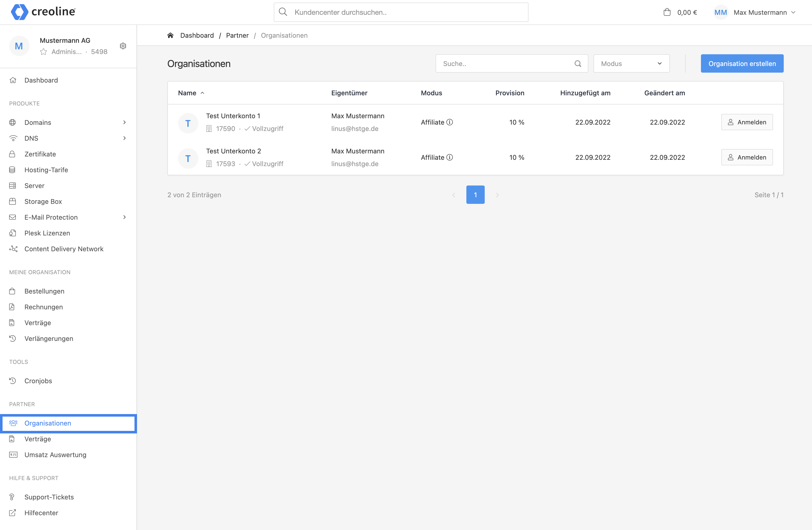Click Anmelden for Test Unterkonto 1
Viewport: 812px width, 530px height.
pyautogui.click(x=747, y=122)
